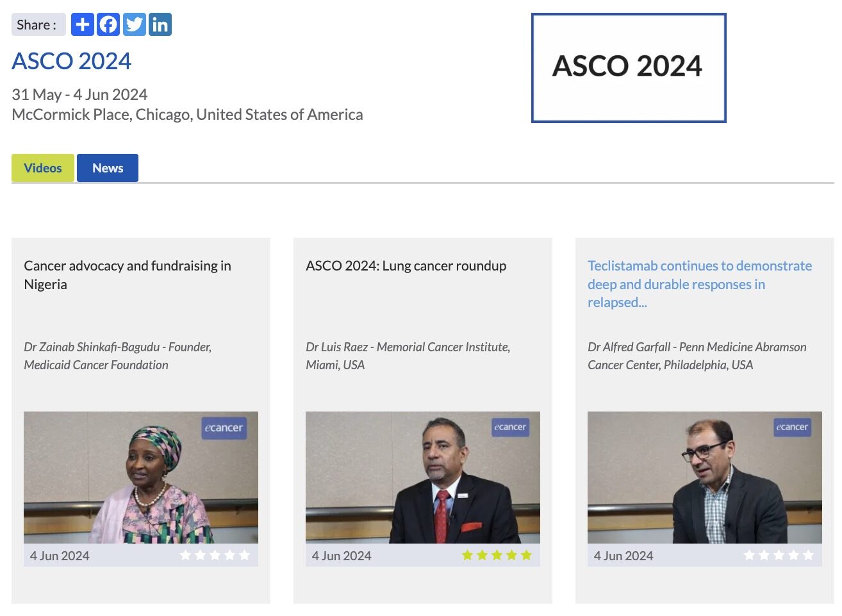Switch to the Videos tab
This screenshot has width=842, height=616.
[43, 168]
